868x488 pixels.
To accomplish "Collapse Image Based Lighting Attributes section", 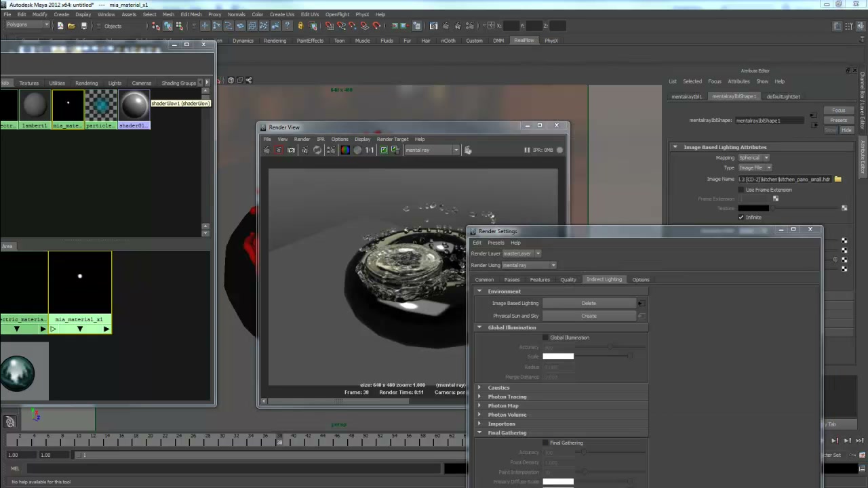I will click(675, 147).
